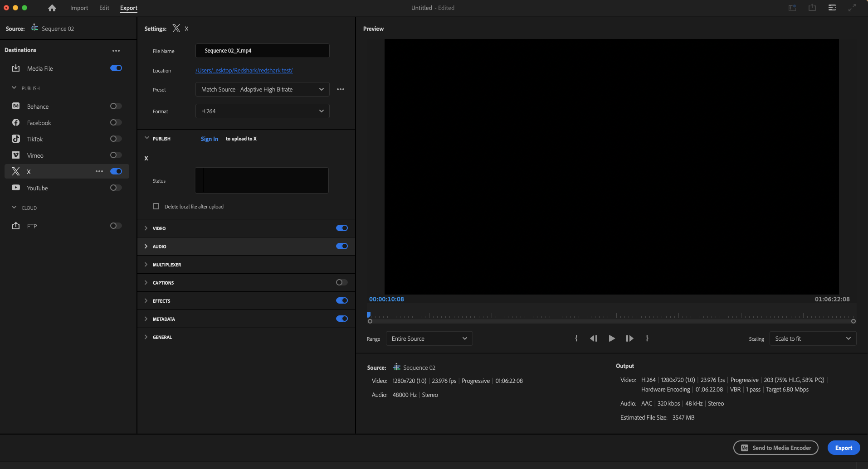Select the FTP upload icon
Viewport: 868px width, 469px height.
(16, 226)
